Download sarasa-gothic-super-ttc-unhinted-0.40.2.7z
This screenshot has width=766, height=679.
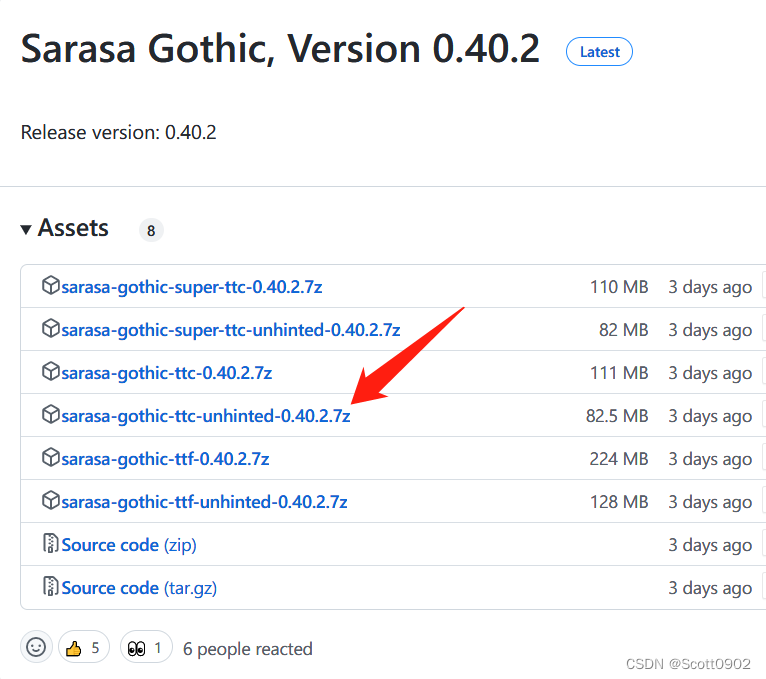coord(231,330)
